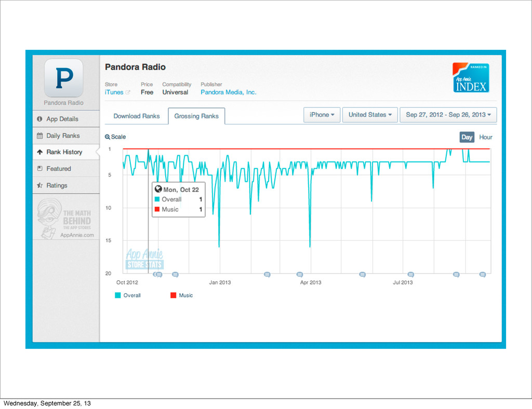
Task: Expand the iPhone device dropdown
Action: 322,115
